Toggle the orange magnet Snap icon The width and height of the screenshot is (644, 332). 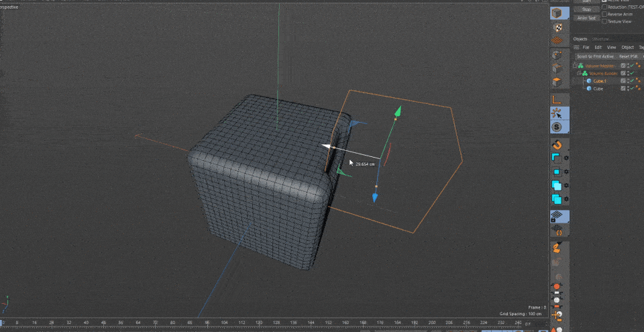tap(556, 144)
